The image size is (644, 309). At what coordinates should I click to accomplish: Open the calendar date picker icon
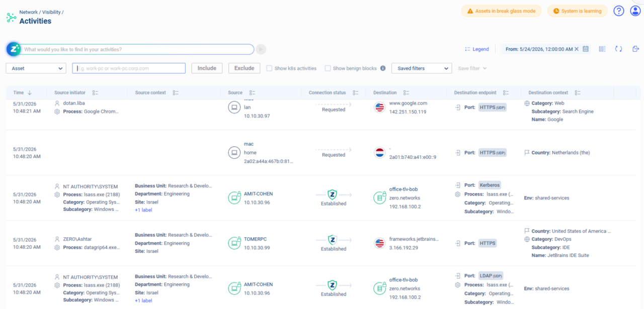(x=586, y=49)
